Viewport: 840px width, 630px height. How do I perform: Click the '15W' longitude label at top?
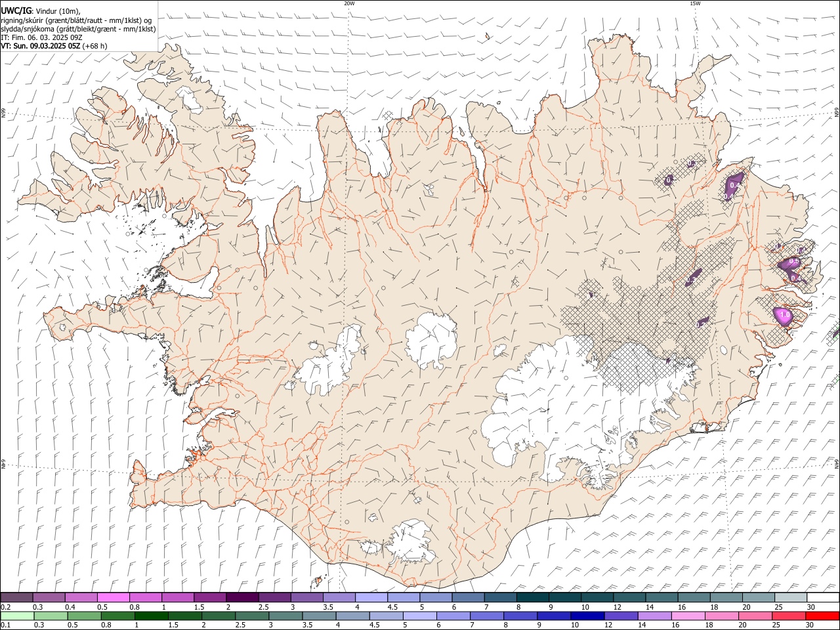pos(695,3)
